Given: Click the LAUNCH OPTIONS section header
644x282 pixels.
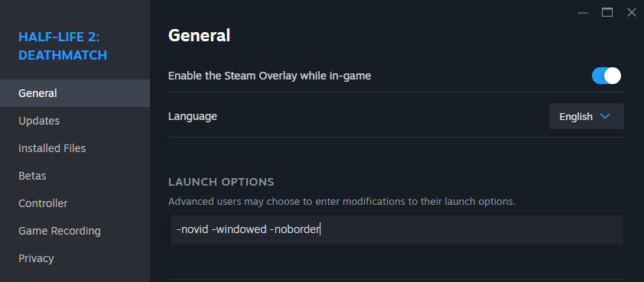Looking at the screenshot, I should [221, 182].
